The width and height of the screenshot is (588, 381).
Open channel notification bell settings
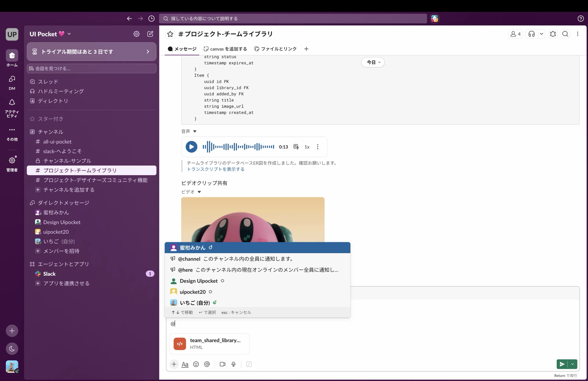tap(553, 34)
